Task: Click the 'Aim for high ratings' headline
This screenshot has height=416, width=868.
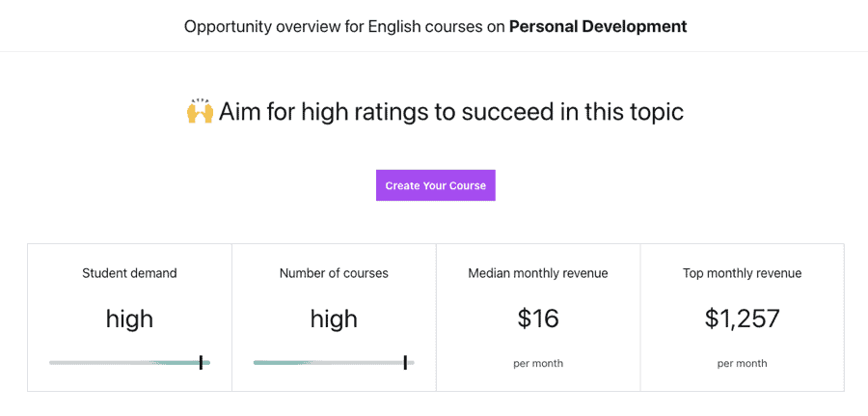Action: [450, 112]
